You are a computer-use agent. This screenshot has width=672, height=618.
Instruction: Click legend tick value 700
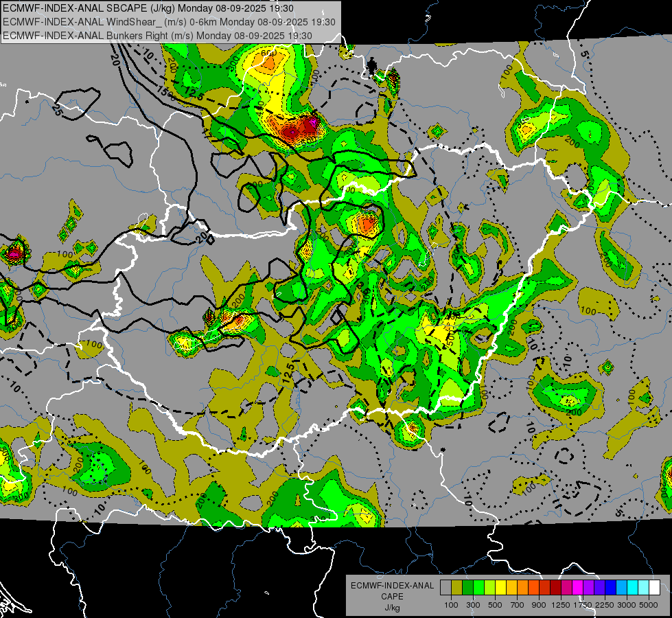[x=518, y=605]
